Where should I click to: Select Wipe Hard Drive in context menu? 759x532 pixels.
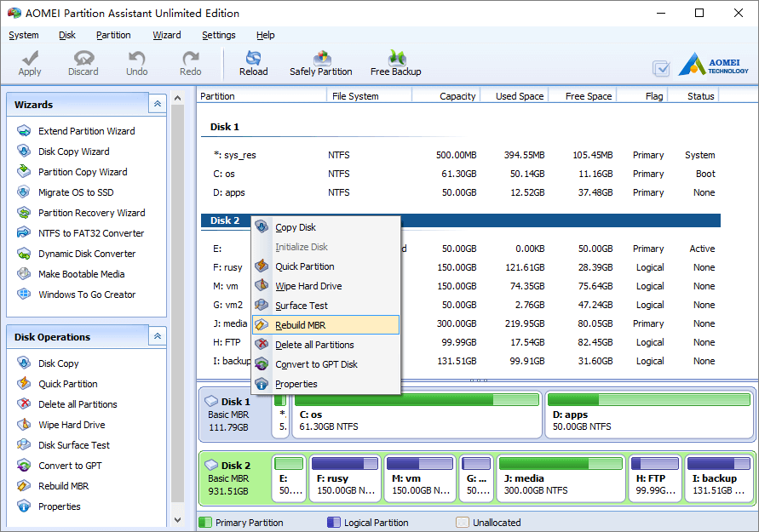[325, 286]
